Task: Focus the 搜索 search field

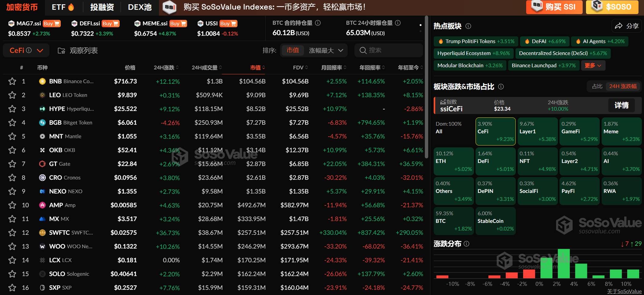Action: coord(389,50)
